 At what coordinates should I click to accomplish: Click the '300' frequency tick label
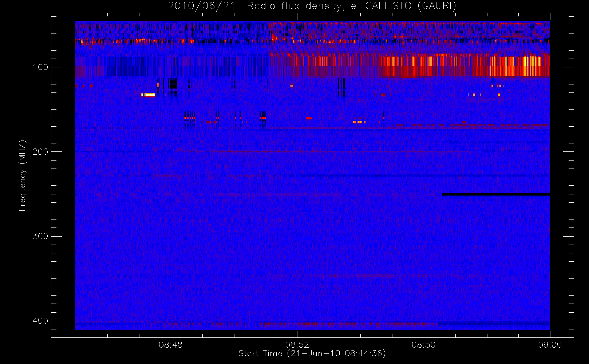[x=40, y=236]
